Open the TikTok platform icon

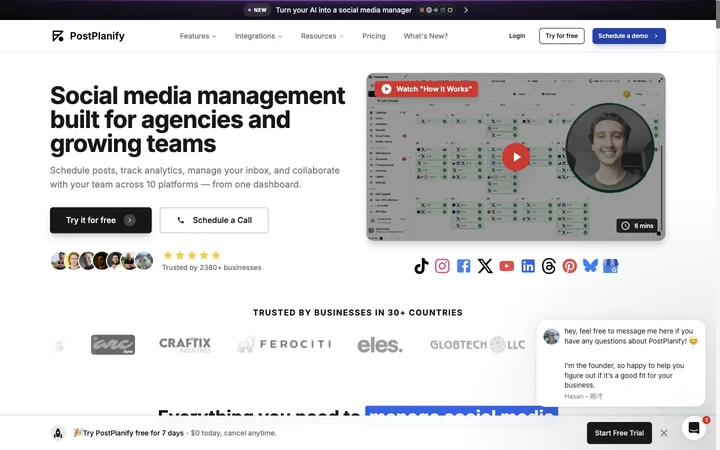click(x=421, y=266)
